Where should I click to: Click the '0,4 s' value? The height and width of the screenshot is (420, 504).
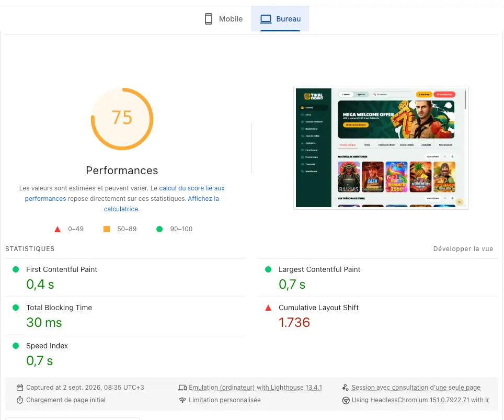click(x=40, y=285)
